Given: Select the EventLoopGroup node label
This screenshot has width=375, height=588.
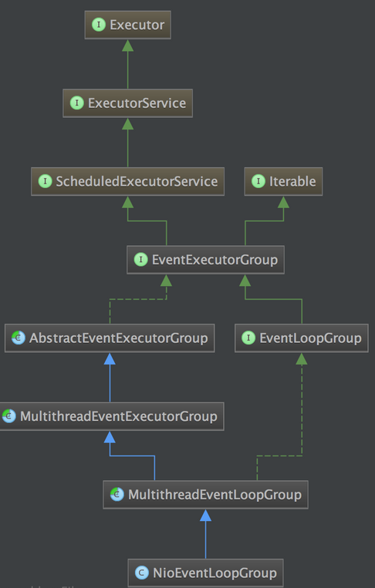Looking at the screenshot, I should 310,338.
